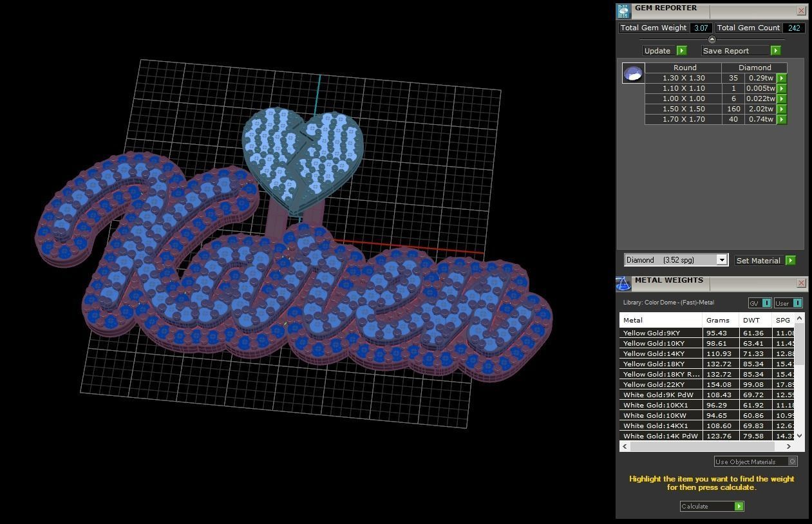Select the Yellow Gold:18KY row
The image size is (812, 524).
[707, 364]
